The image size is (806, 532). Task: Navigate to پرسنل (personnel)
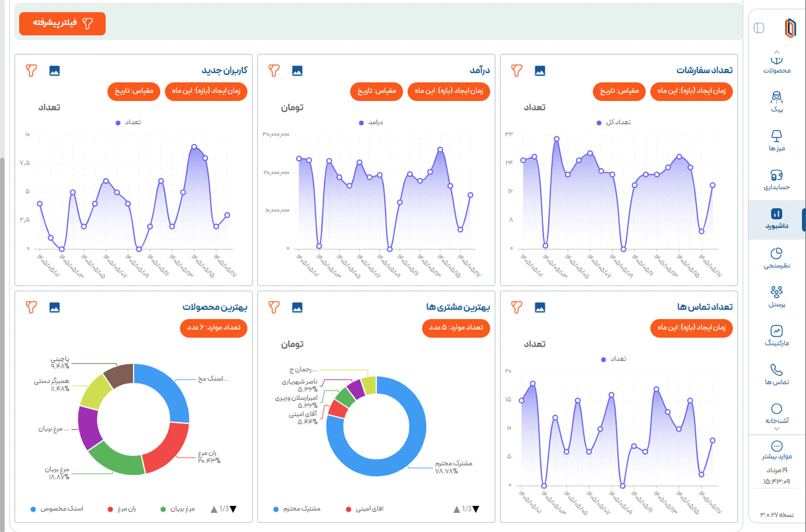(776, 298)
